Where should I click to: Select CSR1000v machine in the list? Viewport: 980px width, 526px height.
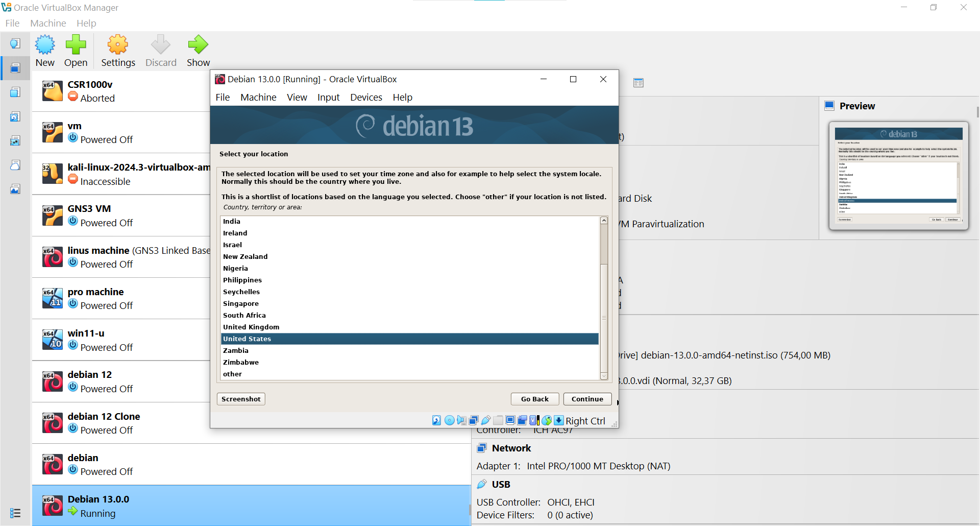(121, 91)
